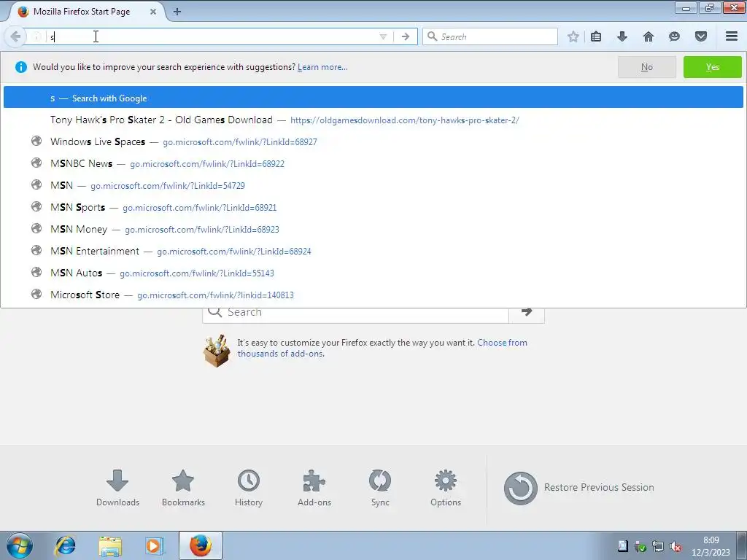This screenshot has width=747, height=560.
Task: Open a new tab with plus button
Action: click(177, 12)
